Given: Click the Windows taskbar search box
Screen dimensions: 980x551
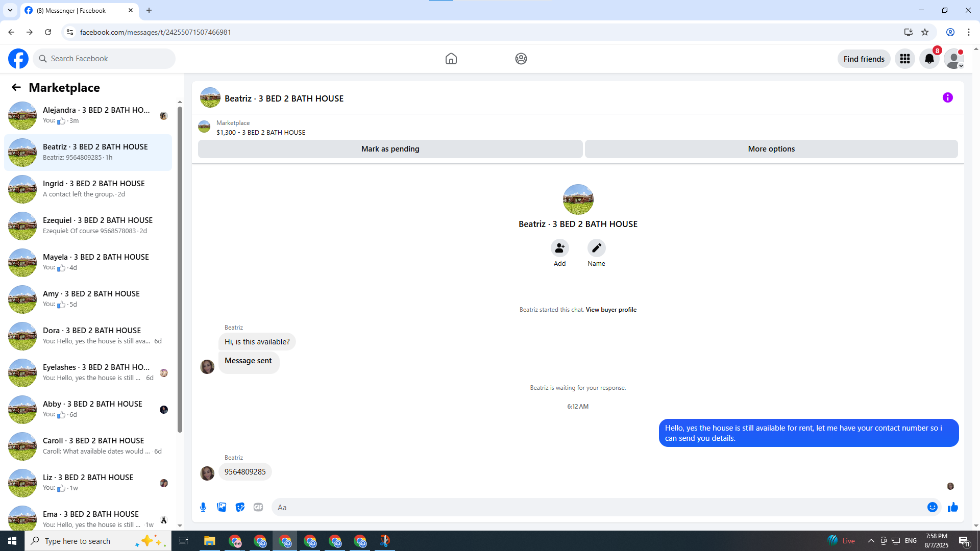Looking at the screenshot, I should 98,541.
